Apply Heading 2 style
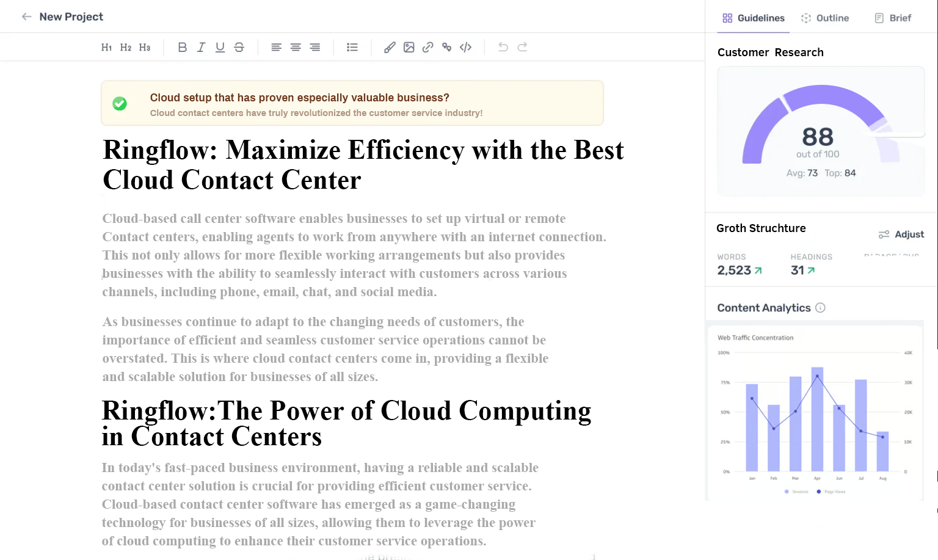 (126, 47)
